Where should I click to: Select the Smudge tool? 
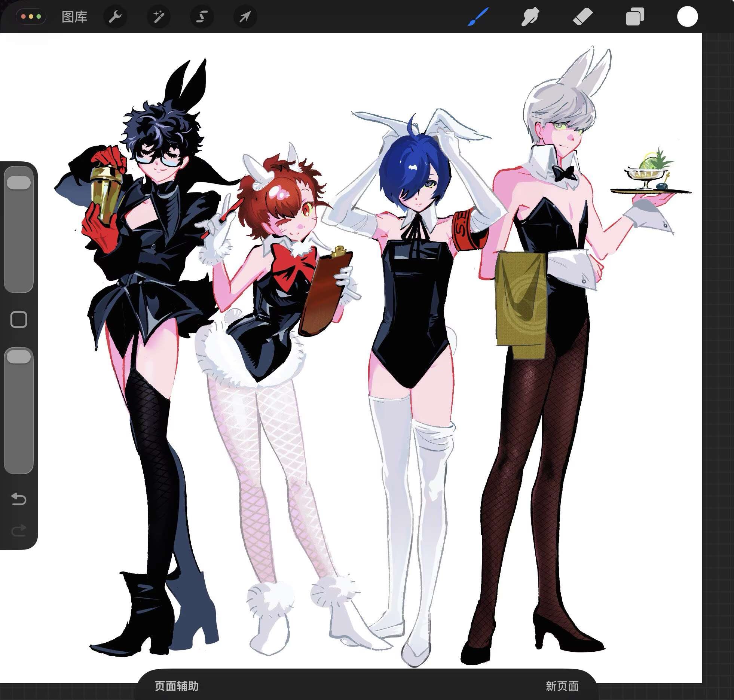pyautogui.click(x=530, y=17)
